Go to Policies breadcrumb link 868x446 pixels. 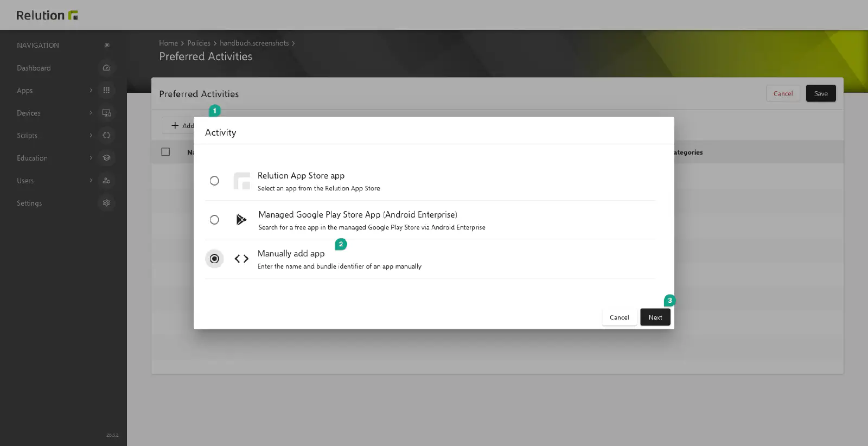pyautogui.click(x=199, y=43)
